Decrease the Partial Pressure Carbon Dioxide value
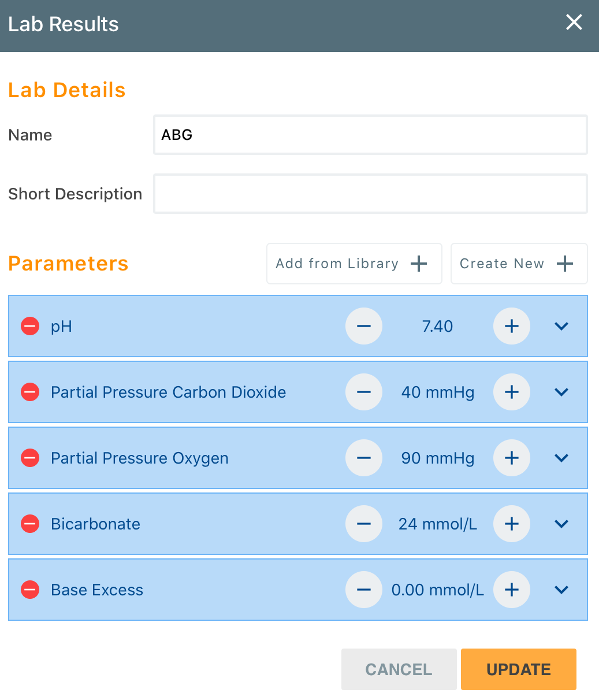The image size is (599, 700). coord(363,392)
